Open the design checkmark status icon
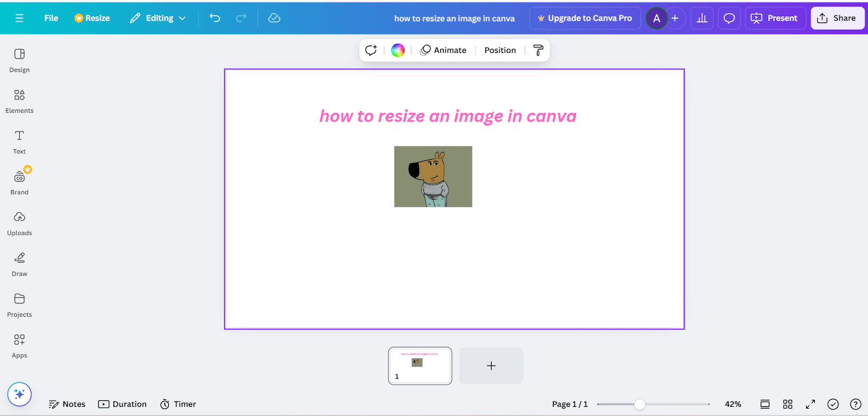The width and height of the screenshot is (868, 416). pyautogui.click(x=833, y=404)
